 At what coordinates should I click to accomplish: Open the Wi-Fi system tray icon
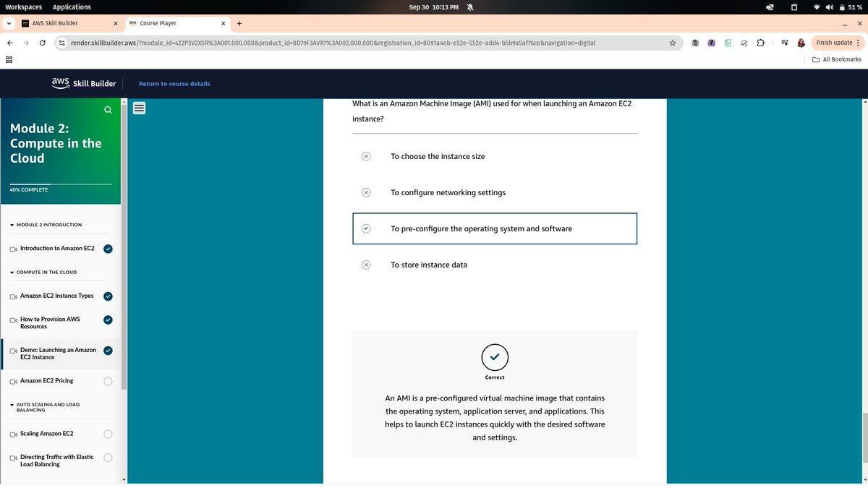coord(817,7)
